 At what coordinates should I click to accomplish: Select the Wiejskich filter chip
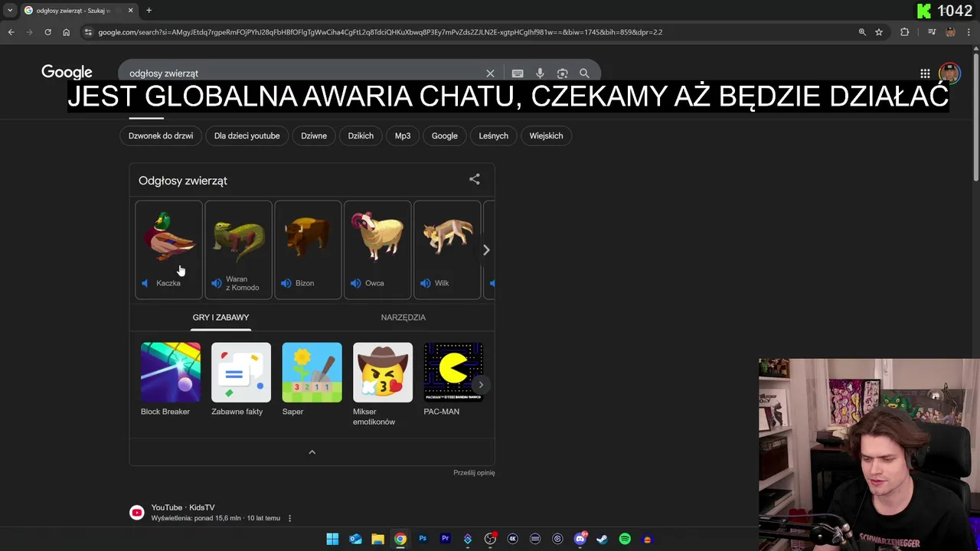coord(546,135)
